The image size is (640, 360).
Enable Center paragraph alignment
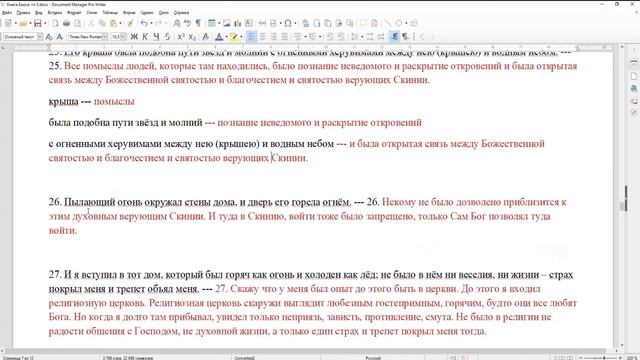pyautogui.click(x=262, y=37)
